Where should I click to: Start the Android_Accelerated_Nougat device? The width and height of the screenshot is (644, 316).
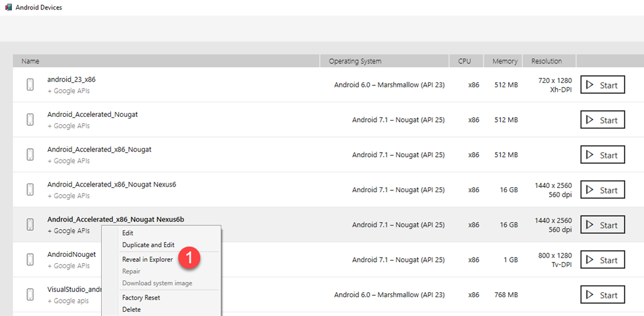tap(602, 120)
